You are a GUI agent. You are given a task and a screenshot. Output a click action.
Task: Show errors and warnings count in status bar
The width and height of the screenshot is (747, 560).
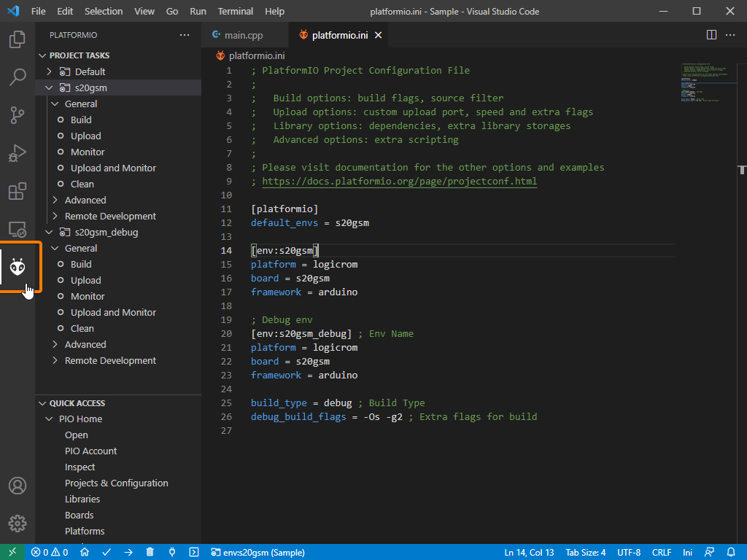point(50,552)
